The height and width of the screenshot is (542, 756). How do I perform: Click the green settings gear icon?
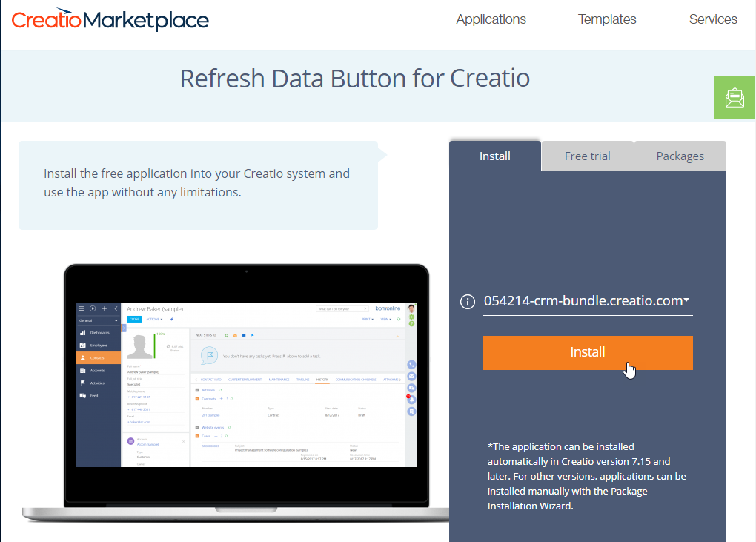[x=412, y=317]
